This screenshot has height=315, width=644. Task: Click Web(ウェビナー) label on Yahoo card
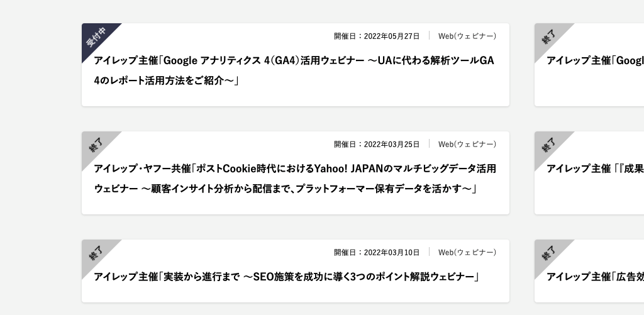point(467,145)
